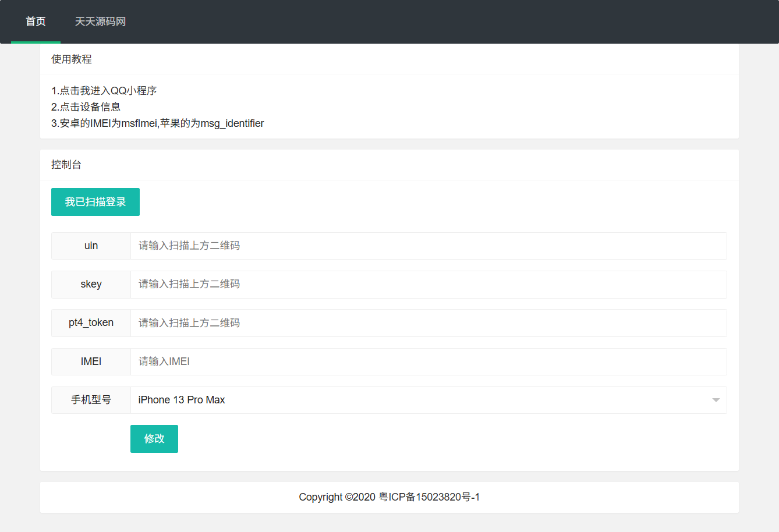Click the 点击我进入QQ小程序 instruction line
The width and height of the screenshot is (779, 532).
(x=104, y=91)
